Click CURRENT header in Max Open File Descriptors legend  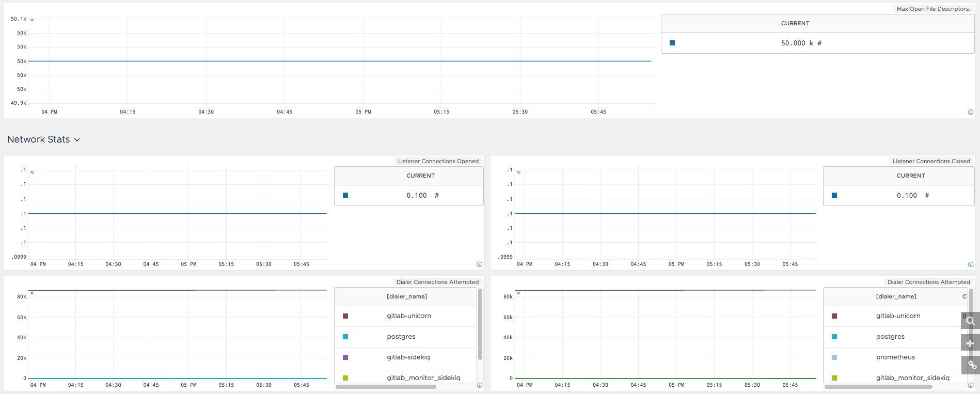tap(795, 23)
